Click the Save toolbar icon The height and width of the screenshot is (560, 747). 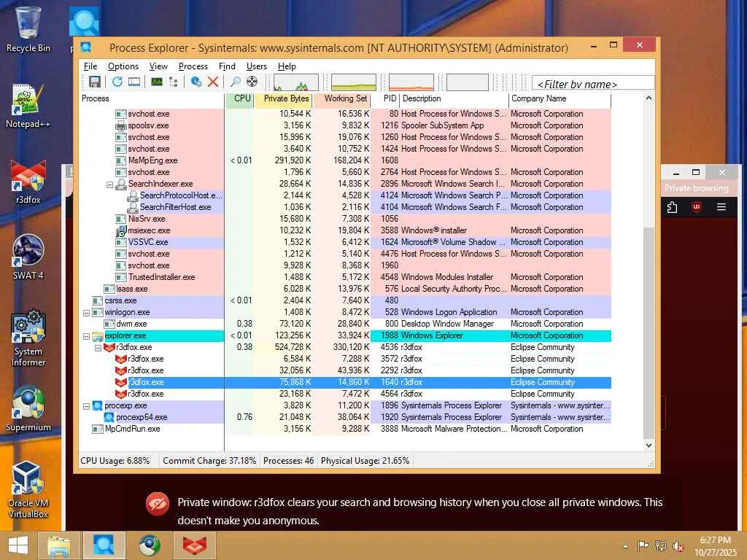[x=94, y=82]
